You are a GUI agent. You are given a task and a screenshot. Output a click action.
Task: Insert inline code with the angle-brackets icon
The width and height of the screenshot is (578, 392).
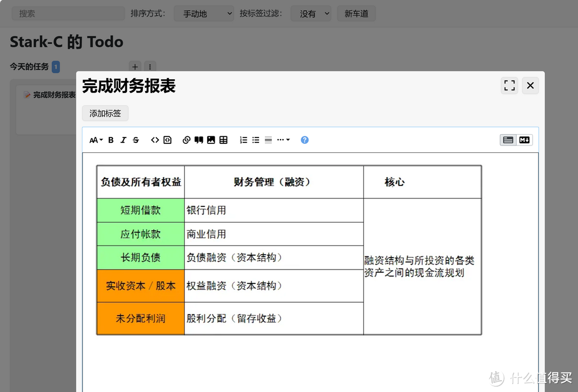point(155,140)
